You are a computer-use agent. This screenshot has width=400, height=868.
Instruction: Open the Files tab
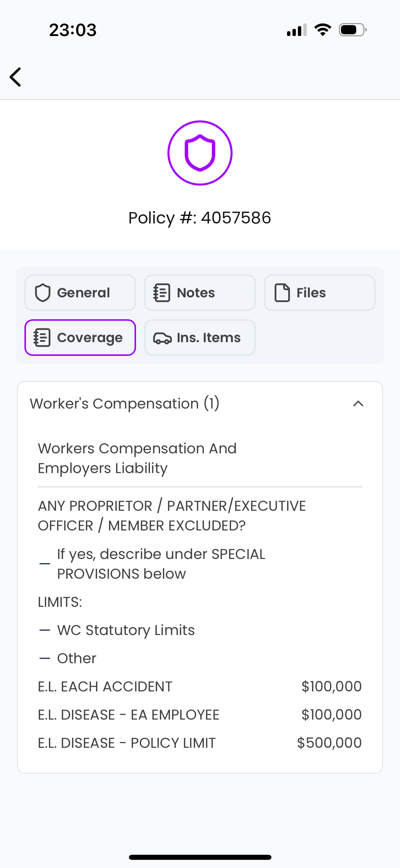click(x=320, y=293)
